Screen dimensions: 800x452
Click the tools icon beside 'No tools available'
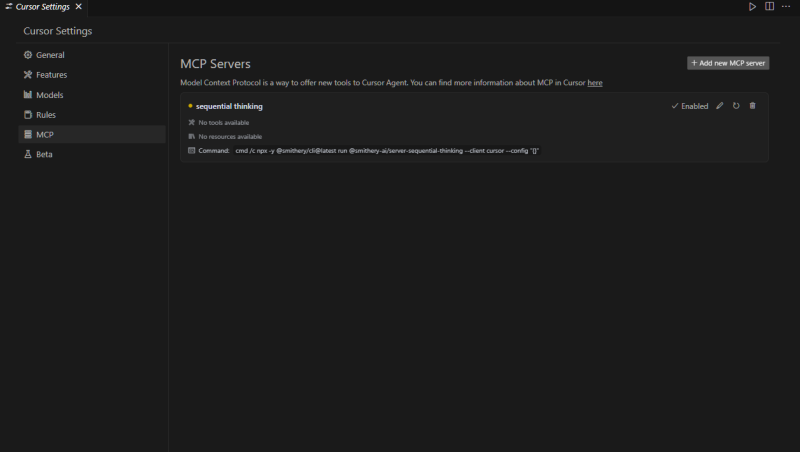[x=192, y=122]
